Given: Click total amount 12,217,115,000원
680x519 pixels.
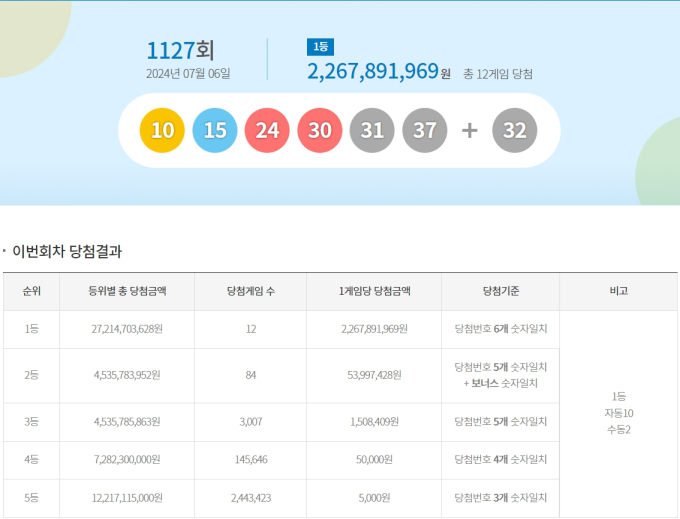Looking at the screenshot, I should [x=127, y=498].
